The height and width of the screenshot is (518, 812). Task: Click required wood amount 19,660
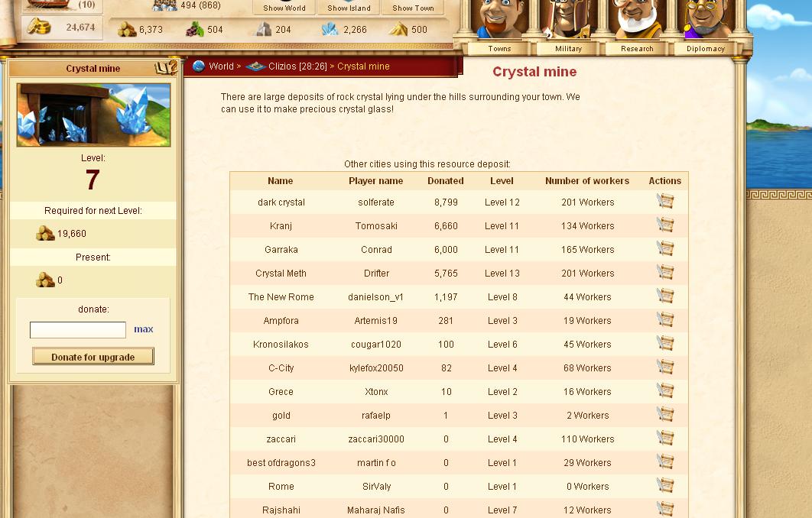pyautogui.click(x=72, y=234)
